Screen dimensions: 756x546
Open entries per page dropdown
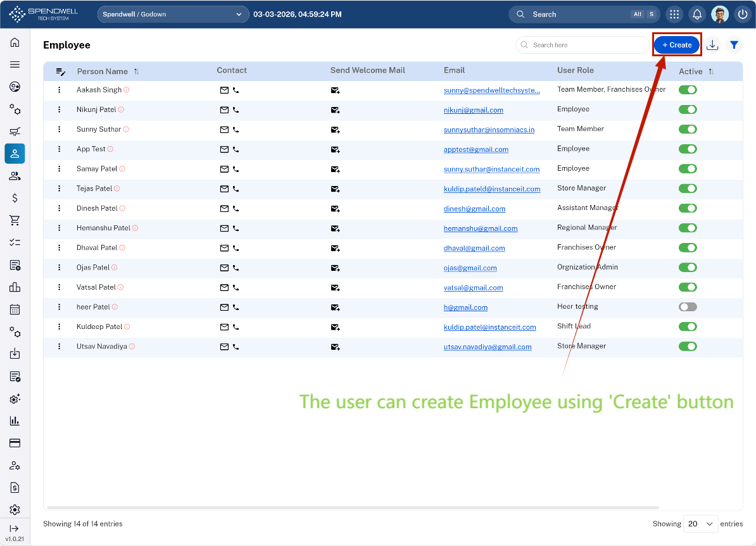pyautogui.click(x=700, y=524)
